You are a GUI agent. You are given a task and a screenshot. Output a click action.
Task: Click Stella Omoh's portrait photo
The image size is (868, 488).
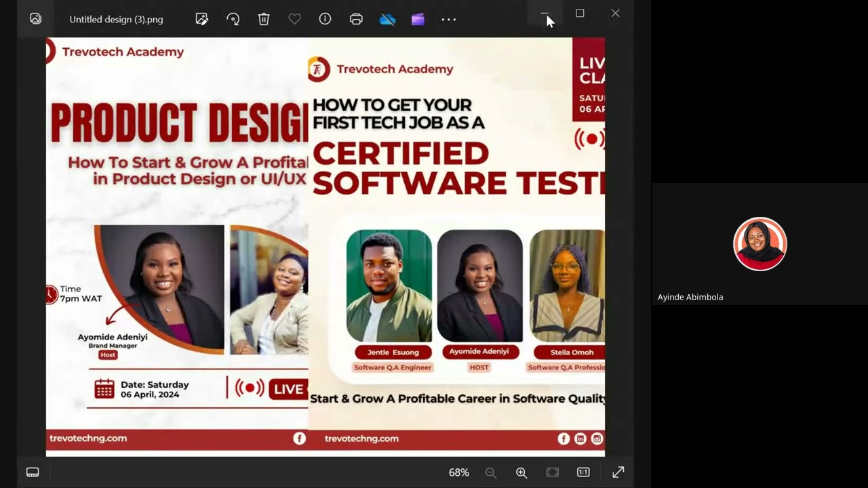567,286
